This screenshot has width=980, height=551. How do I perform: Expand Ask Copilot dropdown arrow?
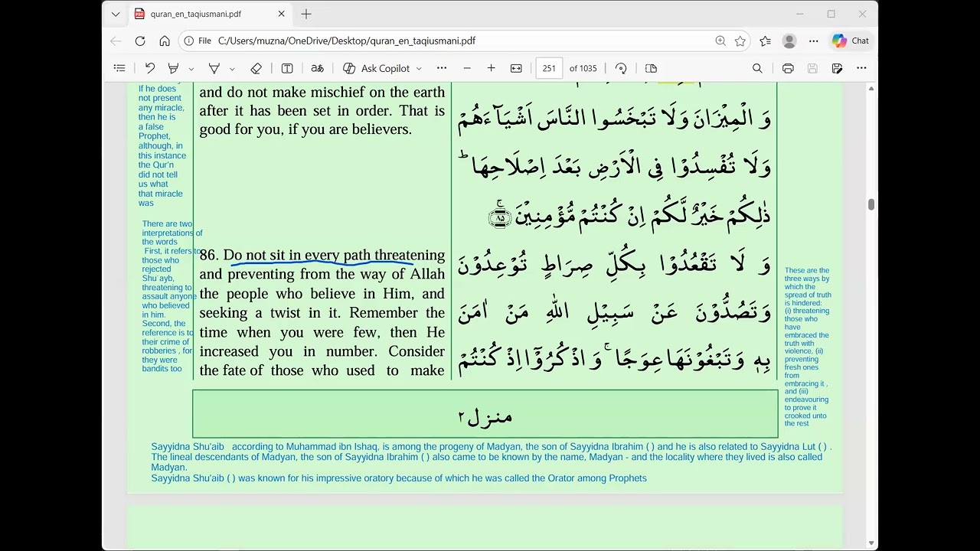click(x=419, y=68)
